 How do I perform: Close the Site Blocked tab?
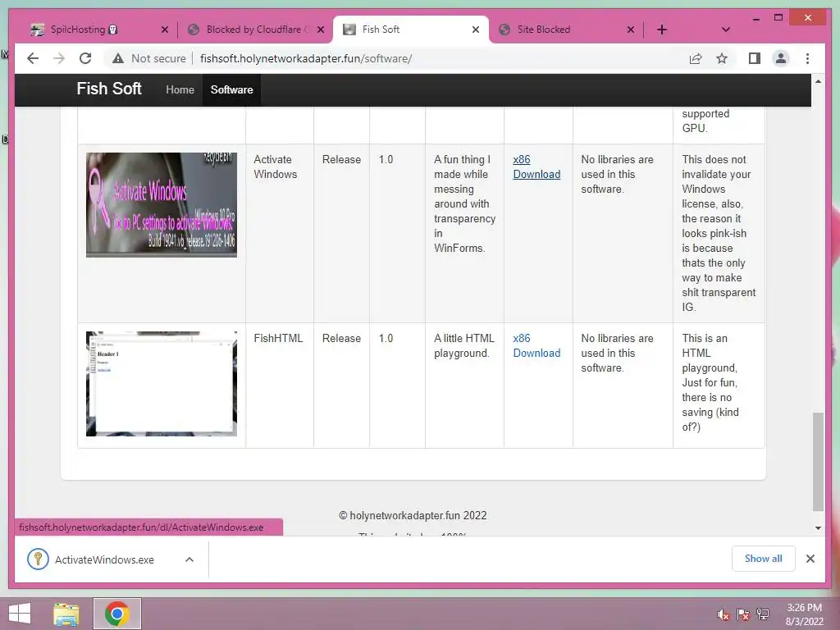631,30
